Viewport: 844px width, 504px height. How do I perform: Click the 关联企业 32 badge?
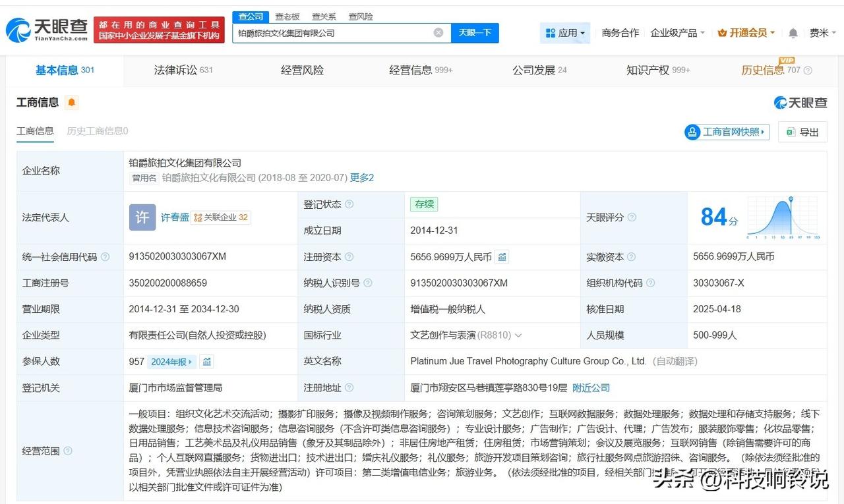pyautogui.click(x=221, y=217)
